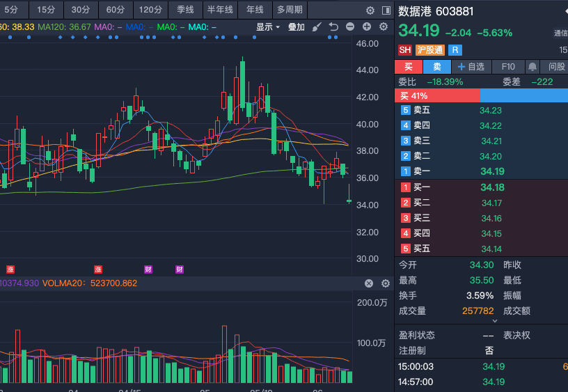Click buy-five price 34.14

[491, 249]
